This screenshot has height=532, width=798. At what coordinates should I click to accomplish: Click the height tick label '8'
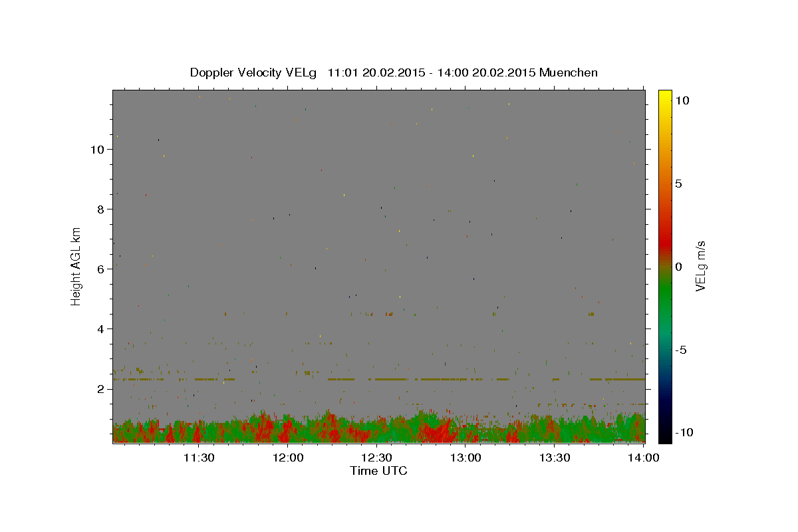pos(102,209)
